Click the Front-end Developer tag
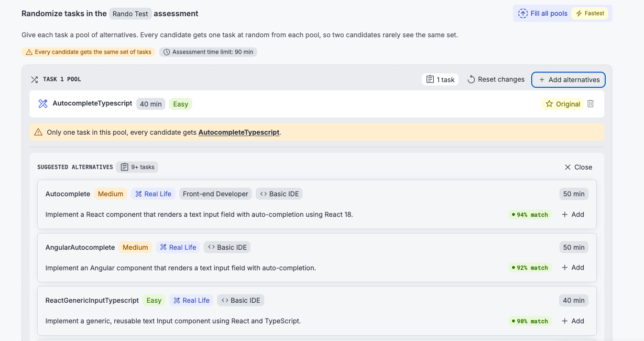The height and width of the screenshot is (341, 644). click(216, 194)
